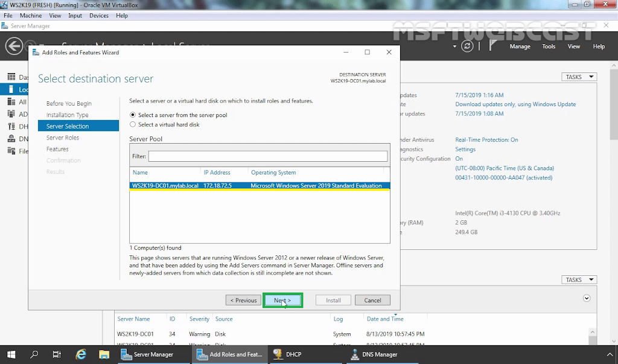Launch Internet Explorer from the taskbar
The image size is (618, 364).
point(81,354)
